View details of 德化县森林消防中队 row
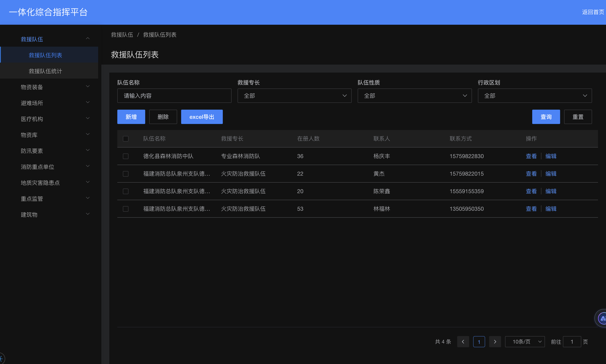 point(531,156)
